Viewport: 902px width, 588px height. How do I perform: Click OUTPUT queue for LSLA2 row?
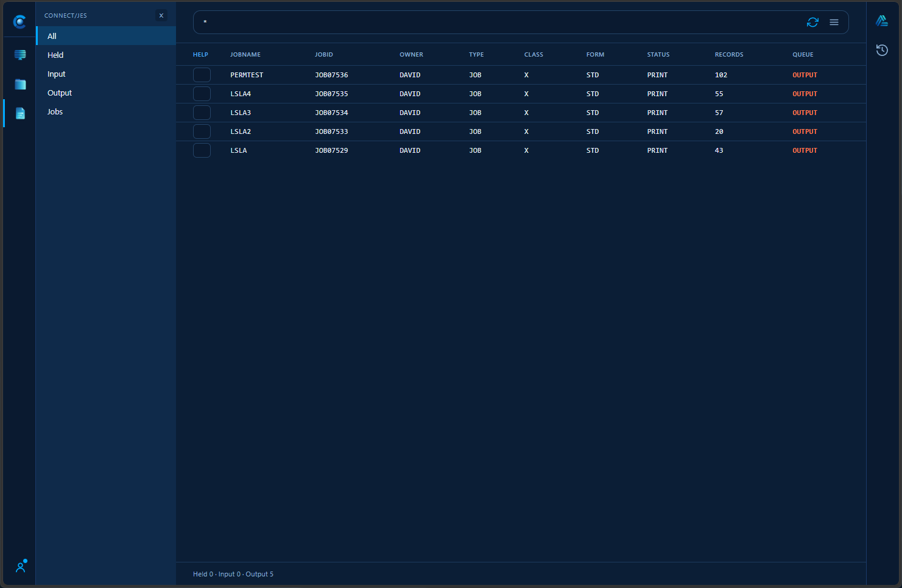(805, 131)
